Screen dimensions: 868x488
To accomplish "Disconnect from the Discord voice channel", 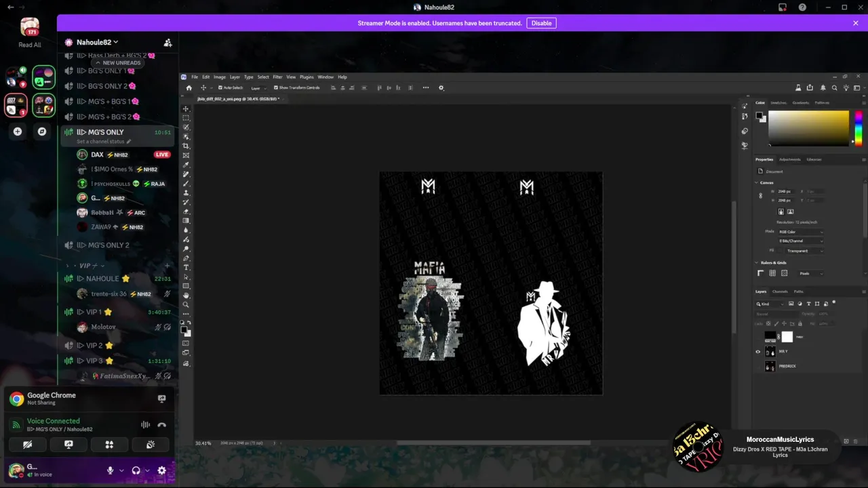I will pos(161,425).
